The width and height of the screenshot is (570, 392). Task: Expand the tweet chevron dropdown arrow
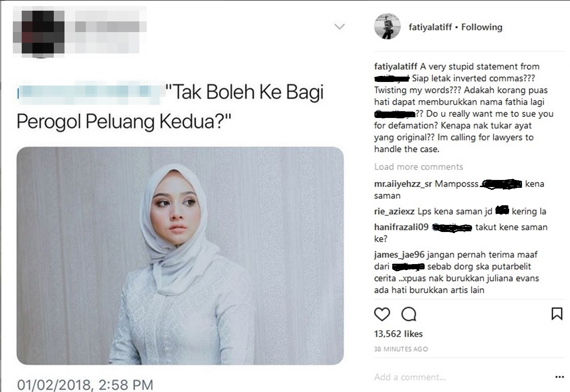click(340, 26)
